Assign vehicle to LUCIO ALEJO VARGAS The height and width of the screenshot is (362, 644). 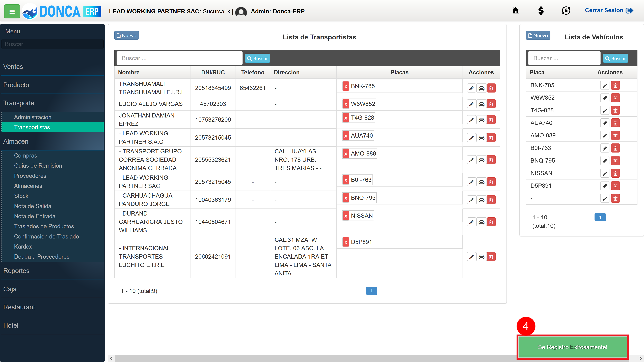pos(481,104)
